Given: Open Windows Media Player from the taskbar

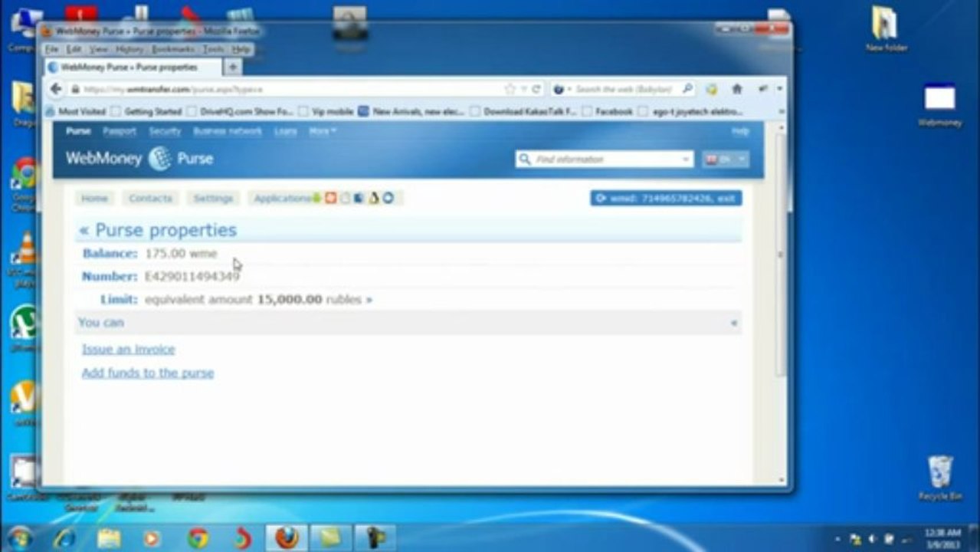Looking at the screenshot, I should (152, 538).
